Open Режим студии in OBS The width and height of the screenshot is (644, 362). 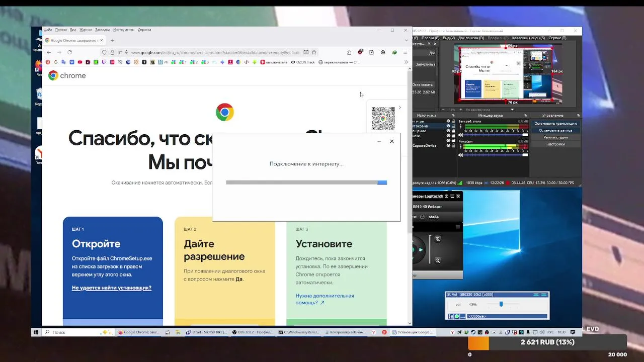pos(555,137)
